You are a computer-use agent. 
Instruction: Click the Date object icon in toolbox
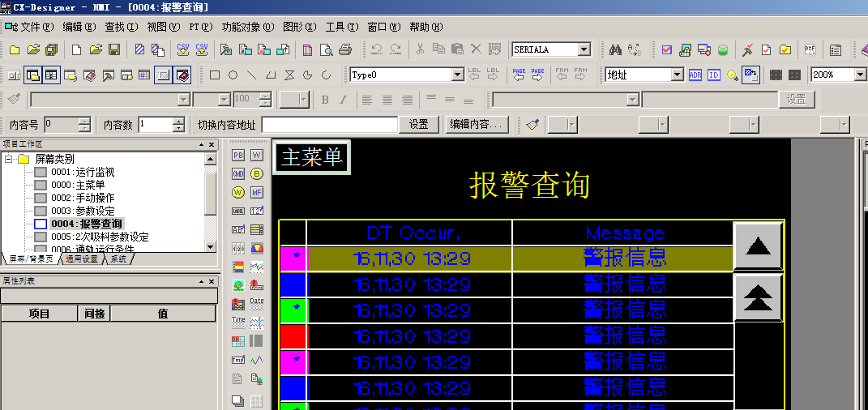[257, 305]
